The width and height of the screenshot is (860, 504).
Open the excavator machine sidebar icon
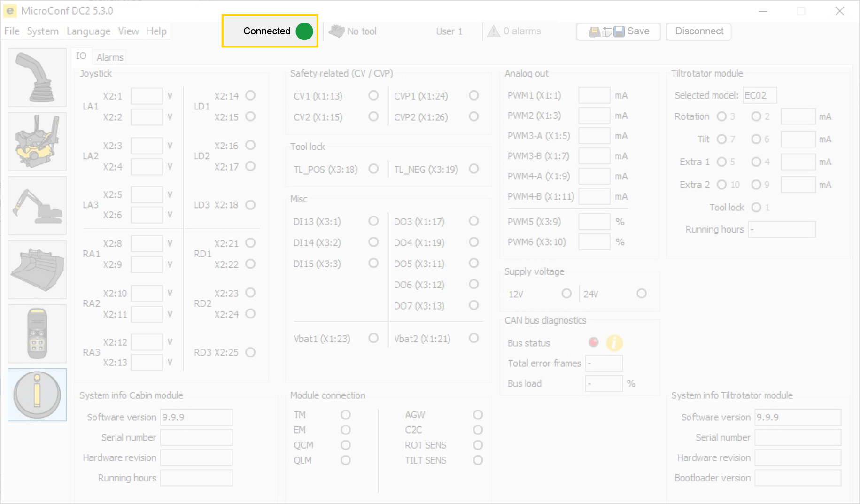click(37, 206)
